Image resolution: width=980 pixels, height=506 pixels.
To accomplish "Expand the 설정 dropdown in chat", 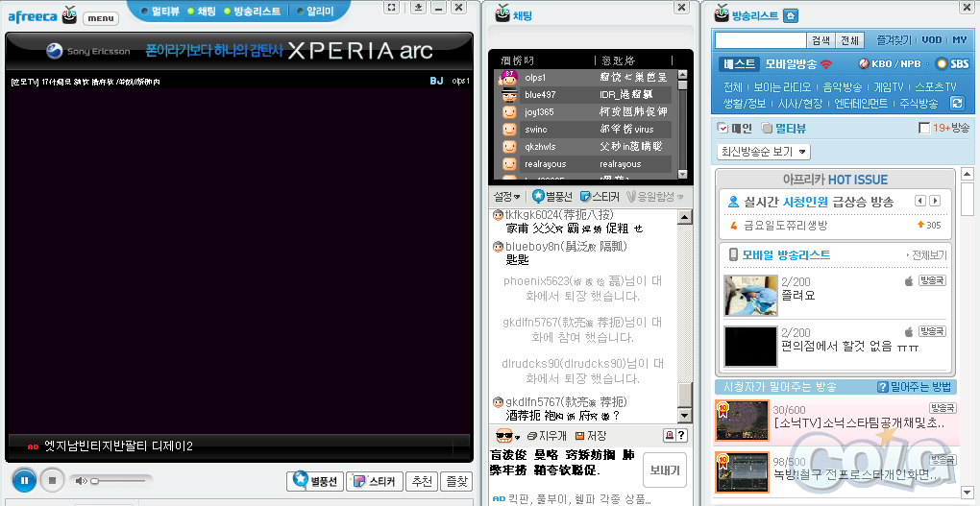I will (x=506, y=197).
